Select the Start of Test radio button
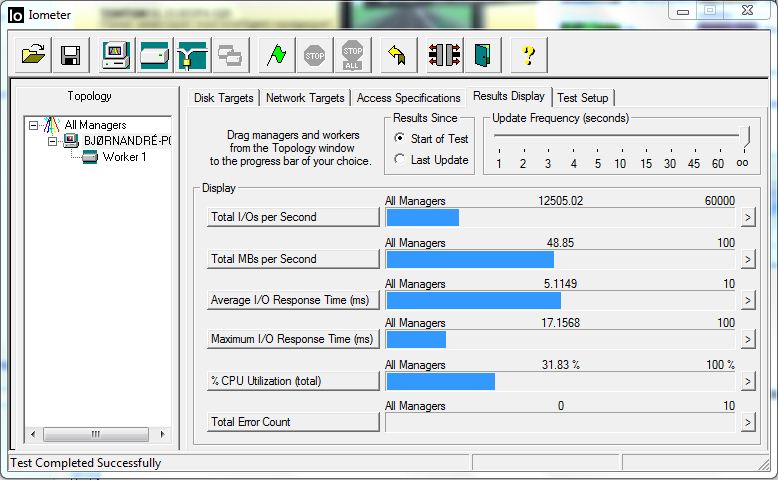 click(399, 138)
